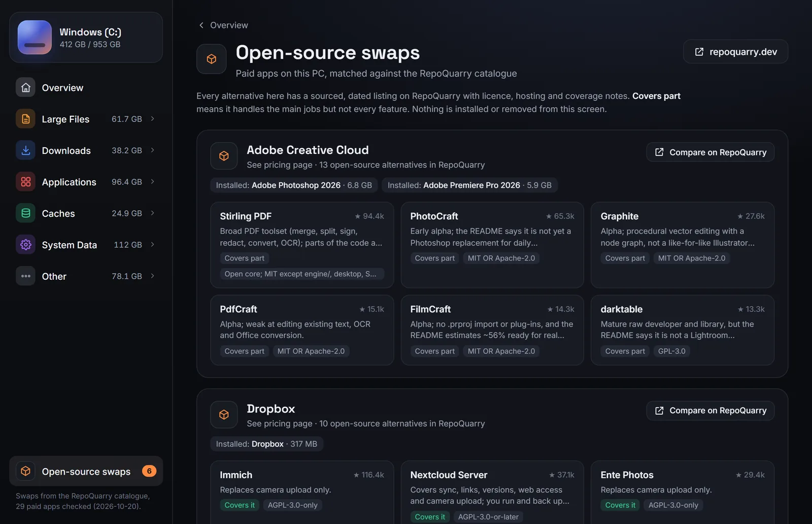Click the Overview home icon in sidebar
This screenshot has height=524, width=812.
pyautogui.click(x=25, y=87)
